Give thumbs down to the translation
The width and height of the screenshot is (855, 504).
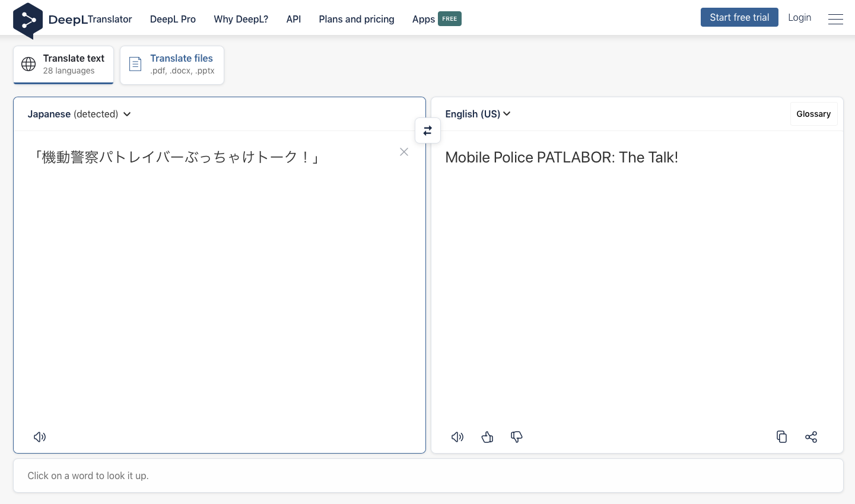pyautogui.click(x=517, y=437)
